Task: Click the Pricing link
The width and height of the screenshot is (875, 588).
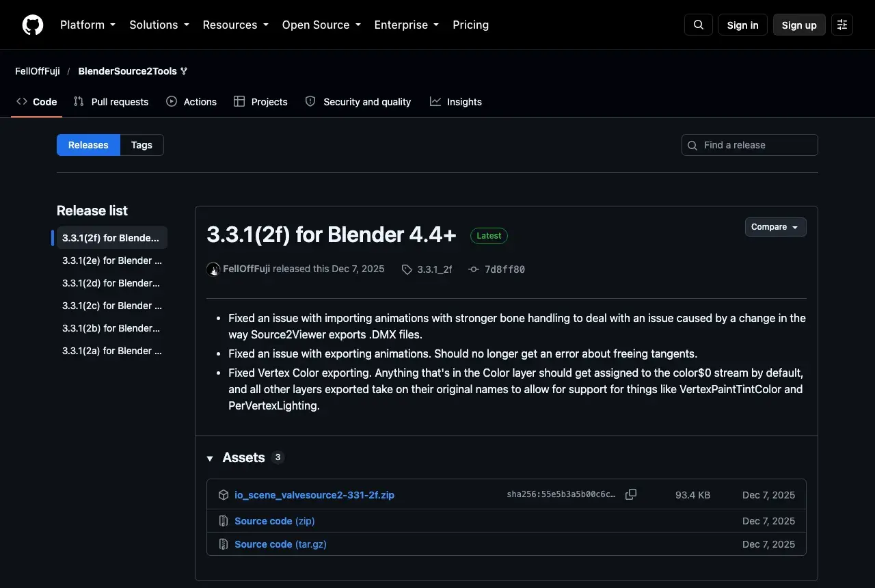Action: [x=470, y=25]
